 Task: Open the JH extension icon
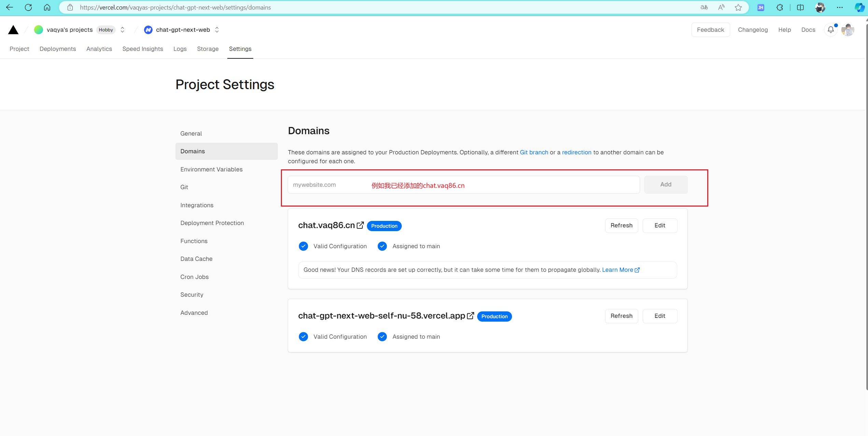click(761, 7)
